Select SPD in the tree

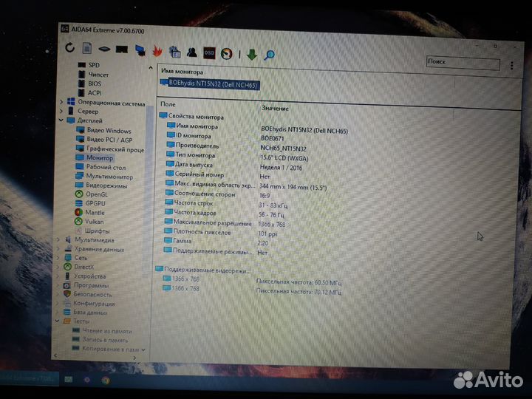(x=94, y=65)
